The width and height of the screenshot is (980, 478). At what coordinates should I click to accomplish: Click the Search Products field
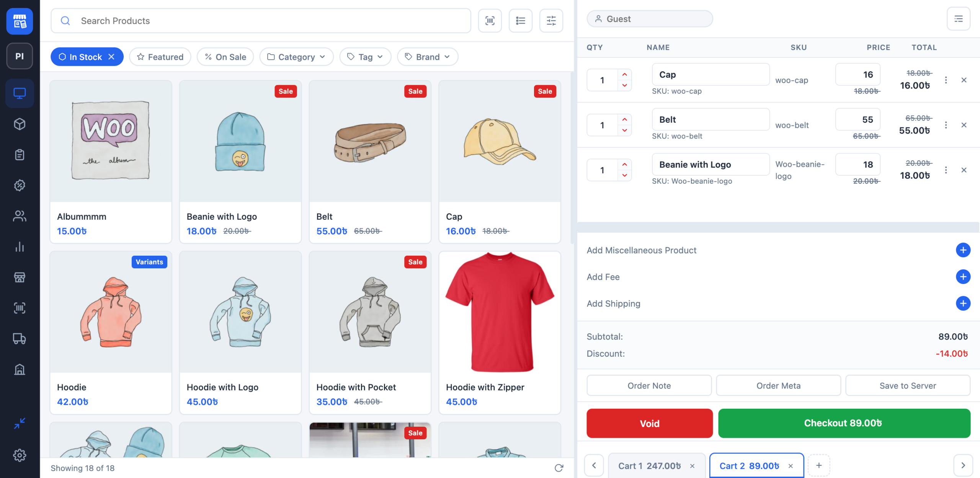tap(261, 21)
